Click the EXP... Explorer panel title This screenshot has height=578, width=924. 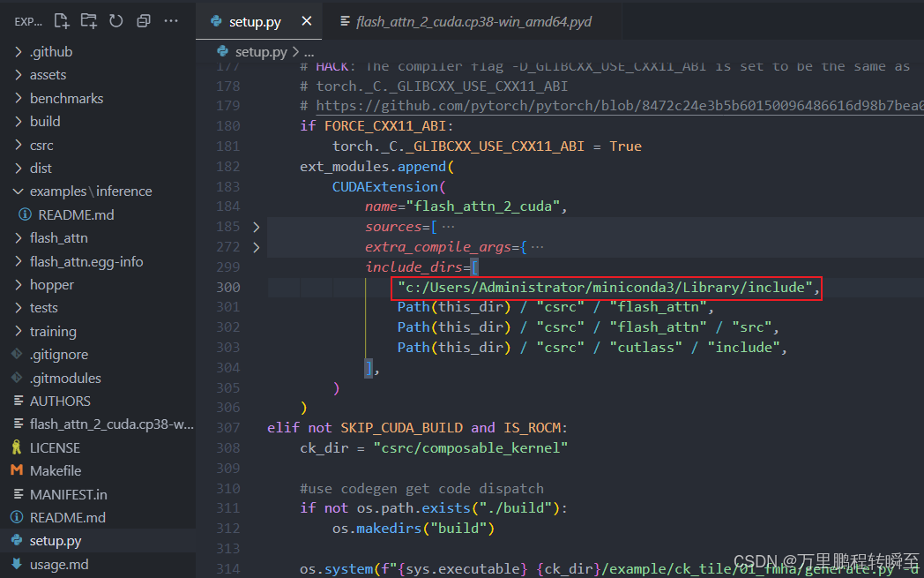[x=28, y=22]
